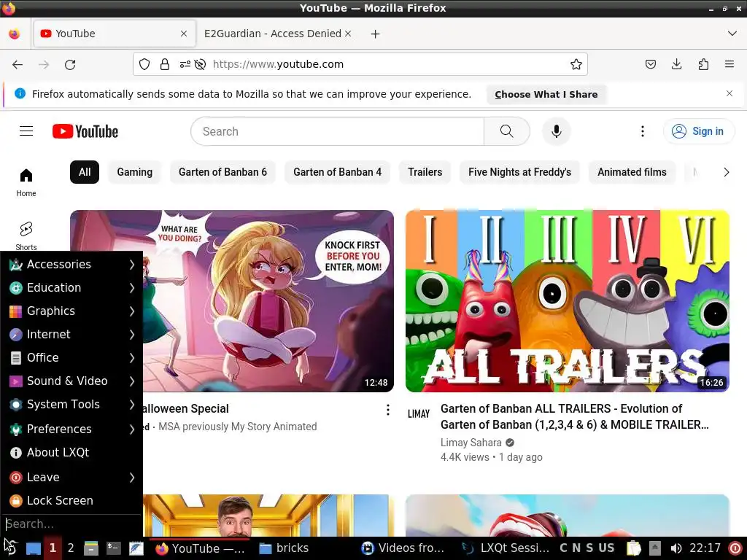Click the LXQt menu search field
747x560 pixels.
tap(71, 524)
